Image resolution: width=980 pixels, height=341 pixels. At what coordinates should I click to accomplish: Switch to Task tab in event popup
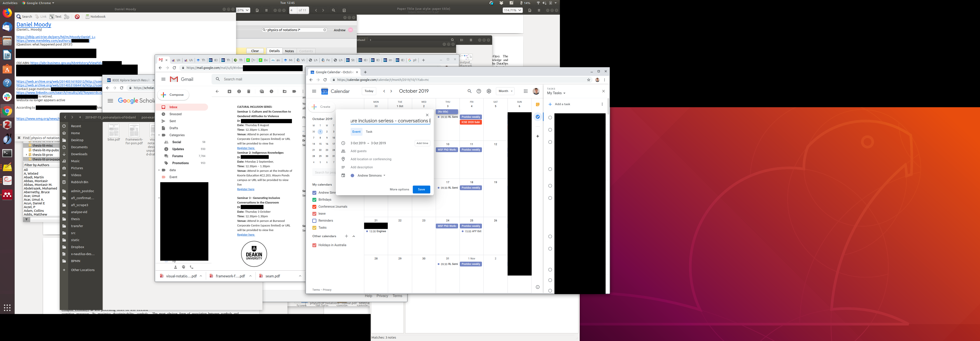369,132
